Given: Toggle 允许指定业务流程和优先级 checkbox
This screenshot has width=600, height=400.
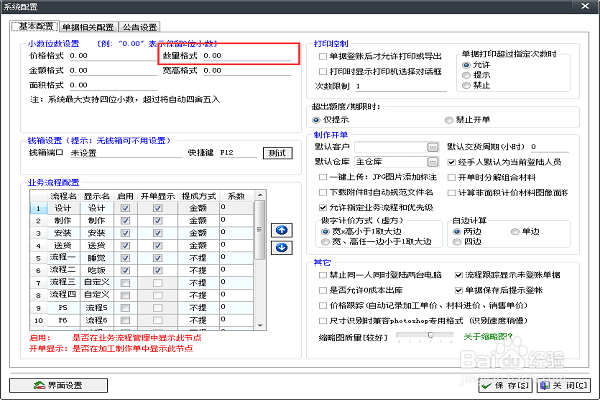Looking at the screenshot, I should [323, 208].
